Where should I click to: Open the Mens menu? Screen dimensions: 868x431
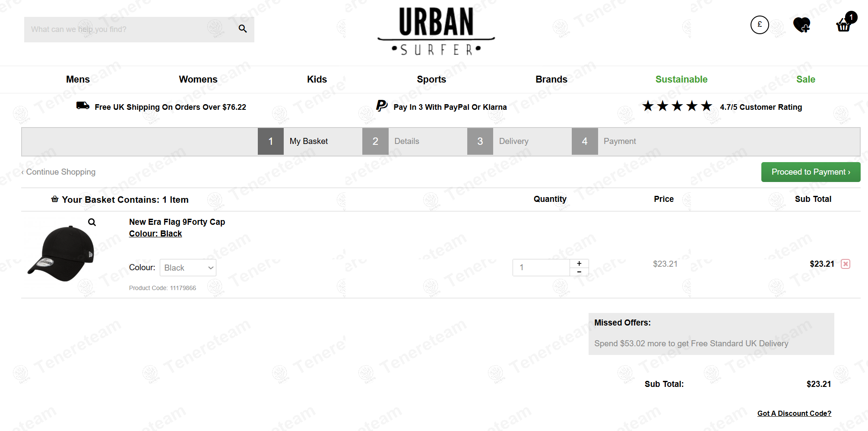tap(78, 80)
